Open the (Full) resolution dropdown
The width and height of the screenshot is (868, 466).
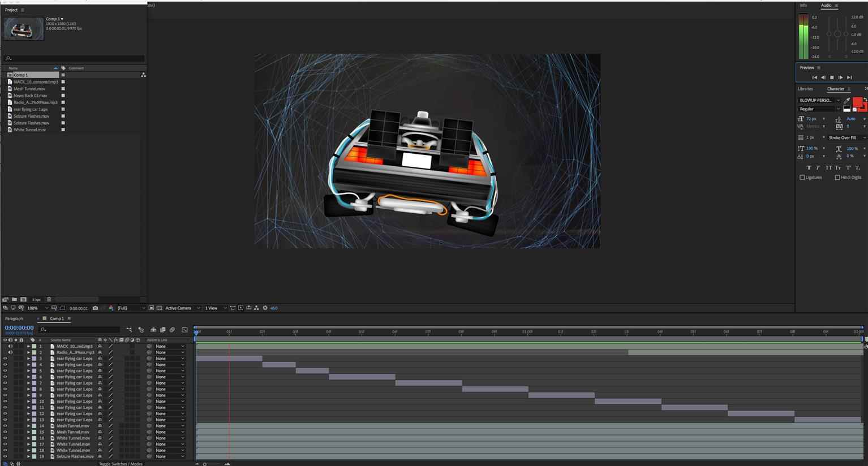(x=131, y=308)
